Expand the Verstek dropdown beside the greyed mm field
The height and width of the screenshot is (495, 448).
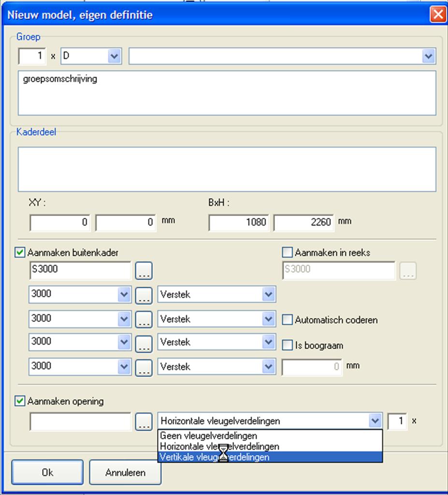pyautogui.click(x=268, y=366)
